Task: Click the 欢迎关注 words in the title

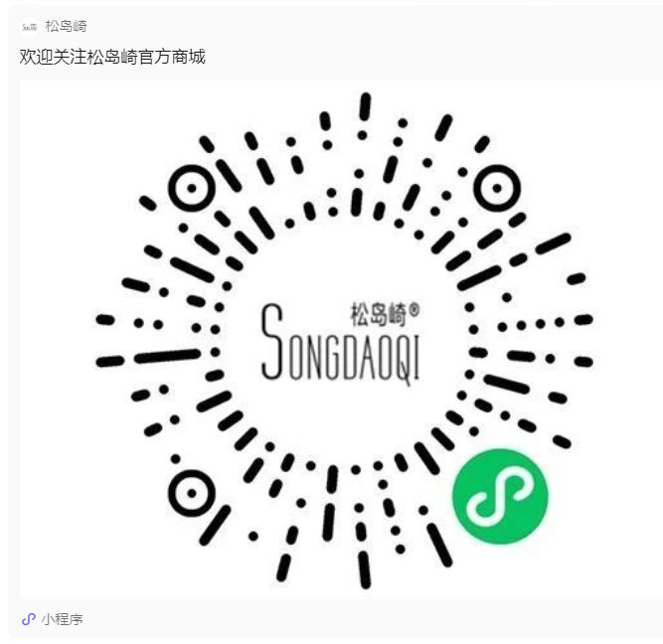Action: click(x=53, y=57)
